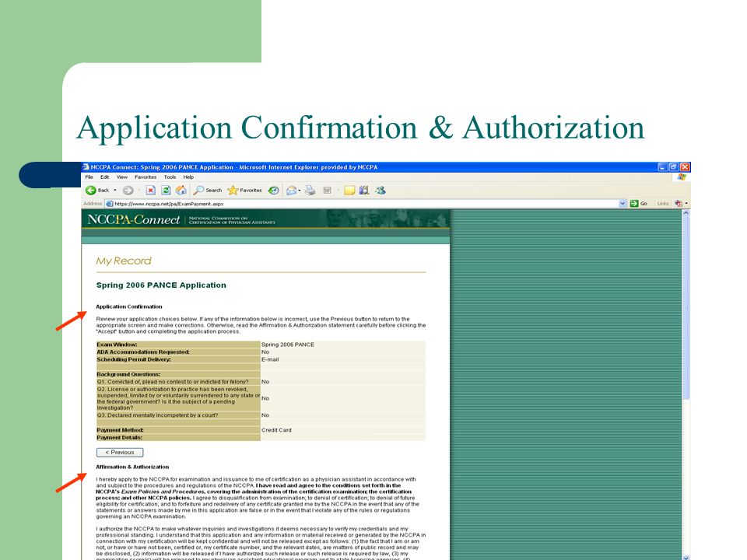Click the 'My Record' heading
Screen dimensions: 747x560
tap(124, 261)
